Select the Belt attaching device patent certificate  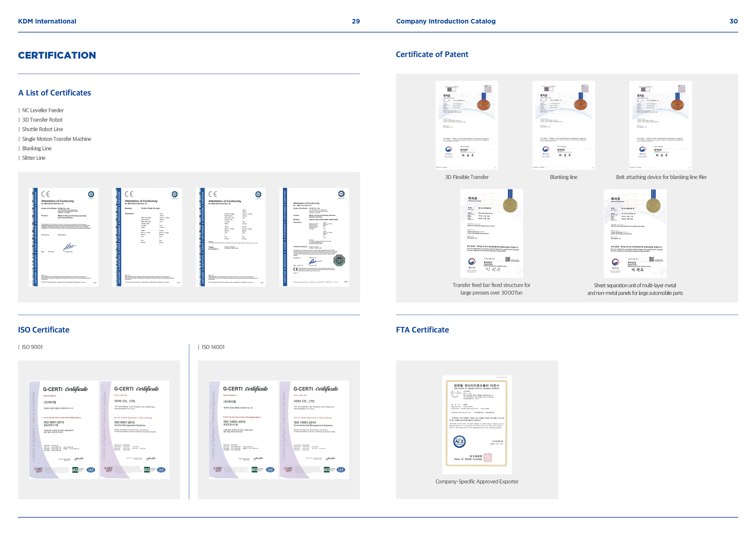(660, 125)
